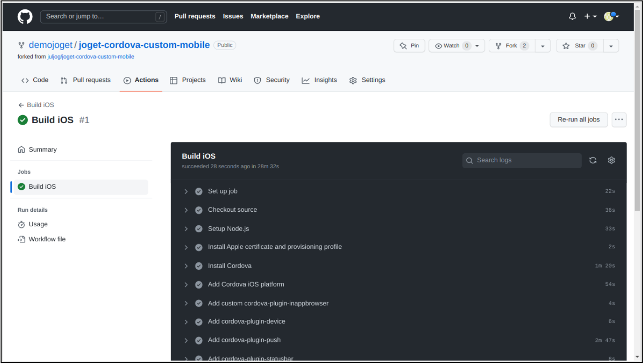Click the Build iOS job green check in sidebar
This screenshot has width=643, height=364.
(22, 186)
